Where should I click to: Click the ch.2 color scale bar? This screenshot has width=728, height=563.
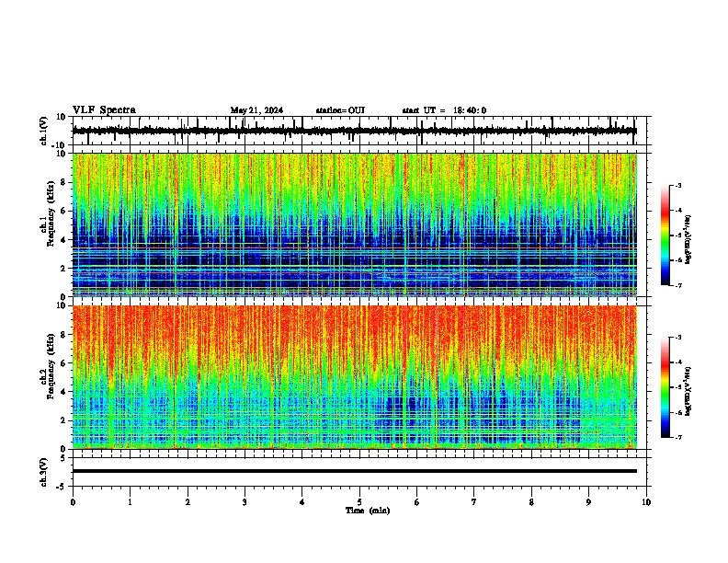pos(665,387)
